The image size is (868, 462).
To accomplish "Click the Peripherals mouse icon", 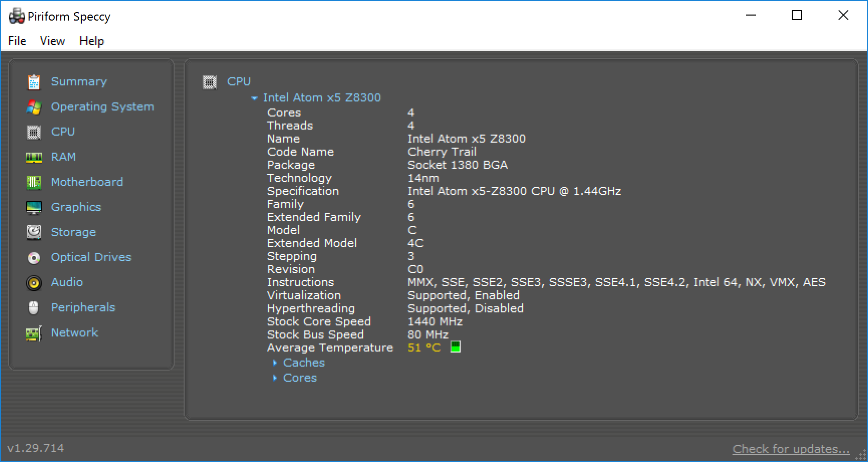I will pos(34,308).
